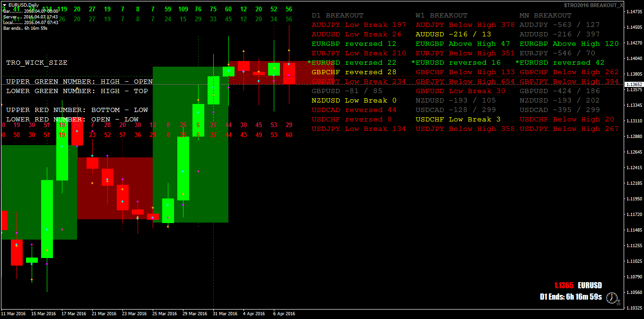
Task: Select the W1 BREAKOUT column header
Action: (441, 15)
